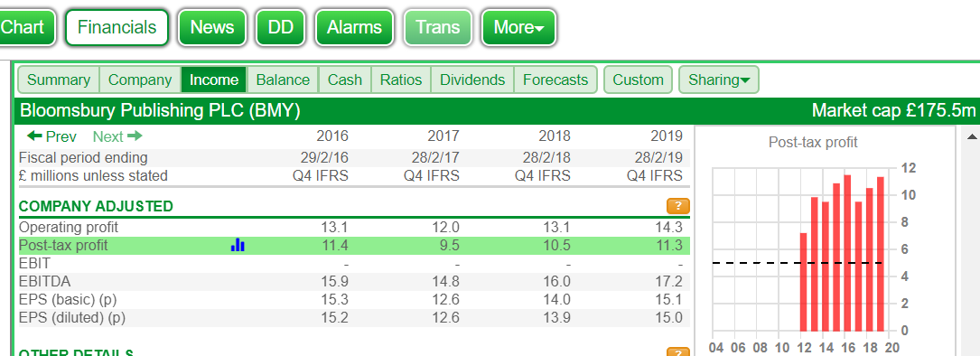The image size is (980, 356).
Task: Open the More dropdown menu
Action: click(x=518, y=27)
